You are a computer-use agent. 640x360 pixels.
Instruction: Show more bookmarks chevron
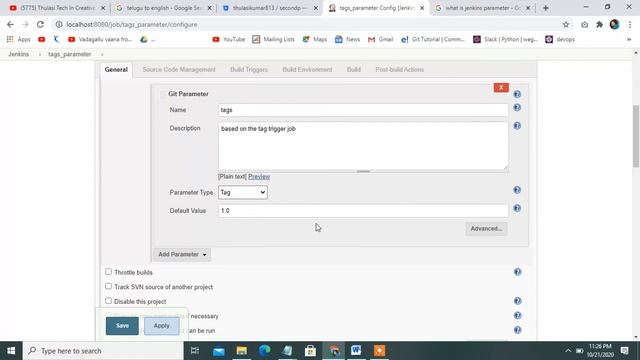629,40
